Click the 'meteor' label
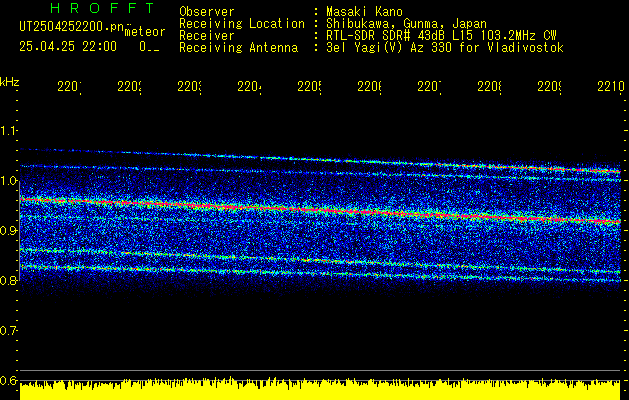Viewport: 629px width, 400px height. pos(144,32)
